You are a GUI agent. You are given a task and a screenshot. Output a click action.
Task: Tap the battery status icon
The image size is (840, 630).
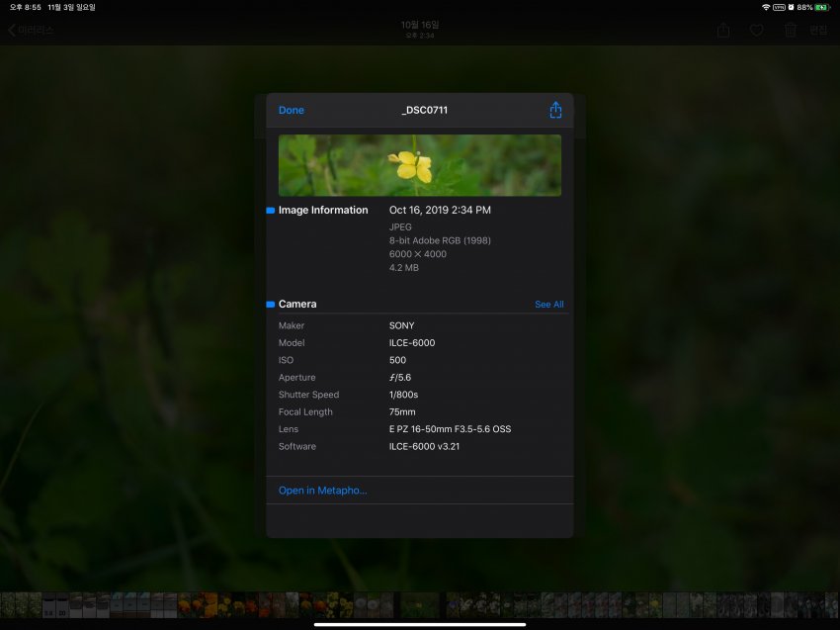pyautogui.click(x=822, y=7)
